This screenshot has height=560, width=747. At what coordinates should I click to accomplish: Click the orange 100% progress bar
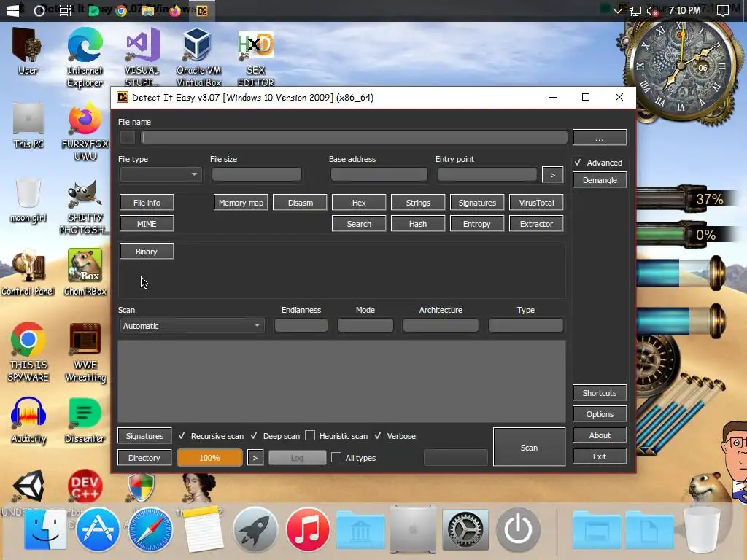[x=209, y=458]
